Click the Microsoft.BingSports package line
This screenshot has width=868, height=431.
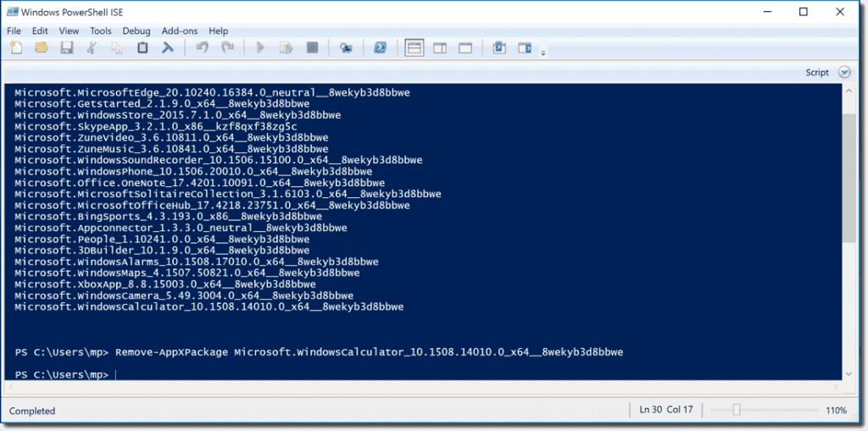169,216
